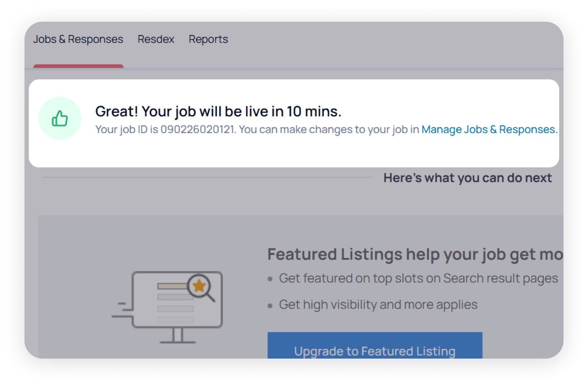Click the bullet dot before "Get high visibility"
588x386 pixels.
(270, 306)
